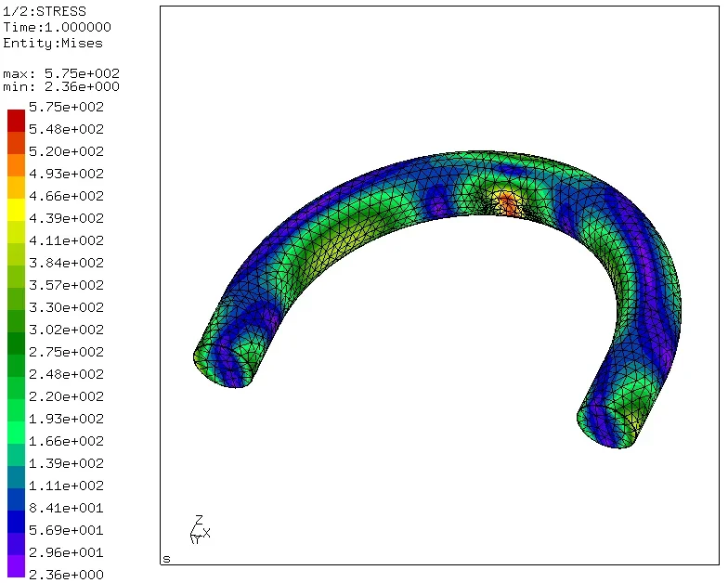This screenshot has width=728, height=583.
Task: Pick the bright yellow legend band above 4.39e+002
Action: tap(17, 210)
